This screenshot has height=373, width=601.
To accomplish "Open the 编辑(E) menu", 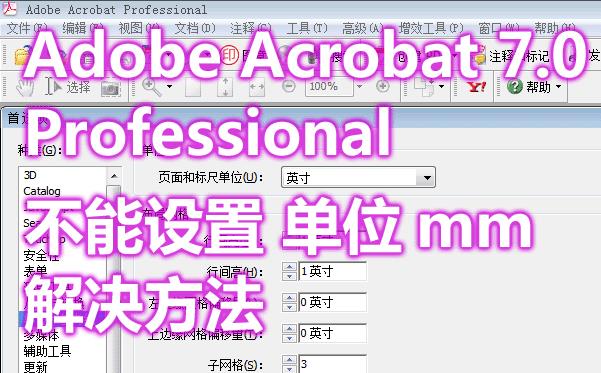I will [83, 28].
